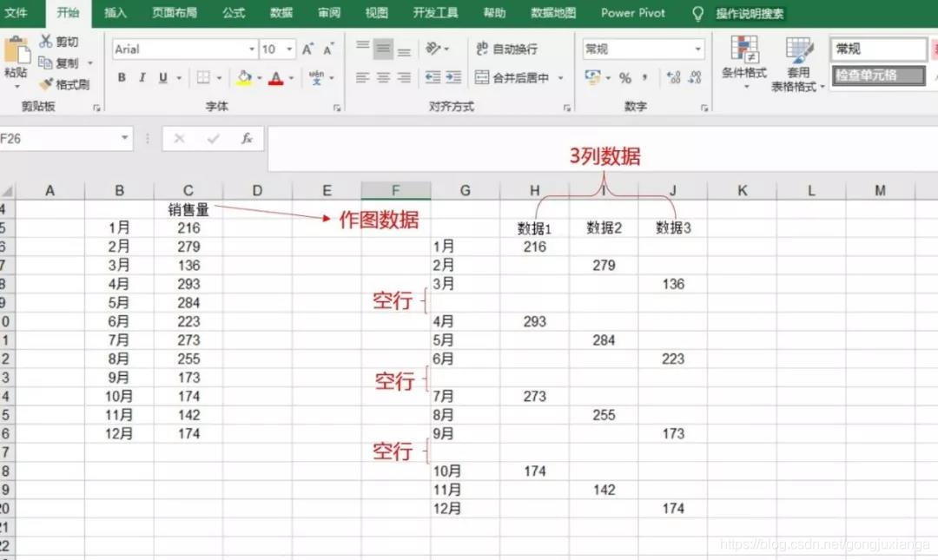
Task: Open Conditional Formatting (条件格式)
Action: coord(744,62)
